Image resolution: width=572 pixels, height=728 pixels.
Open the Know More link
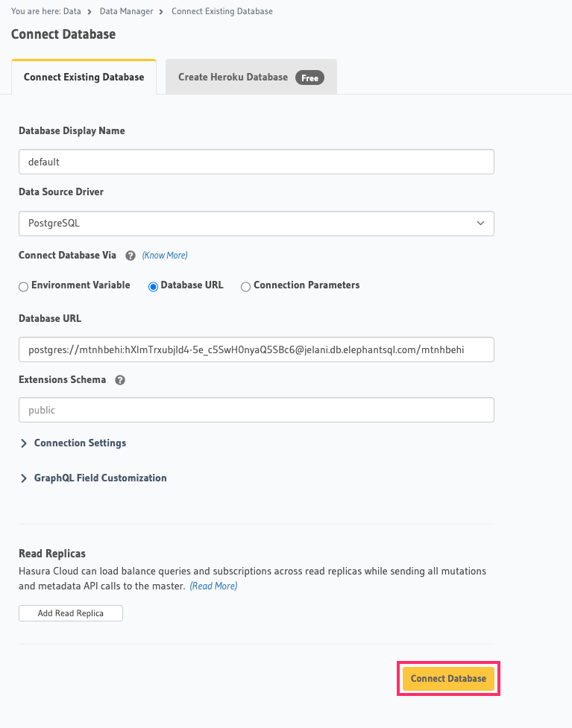point(164,255)
